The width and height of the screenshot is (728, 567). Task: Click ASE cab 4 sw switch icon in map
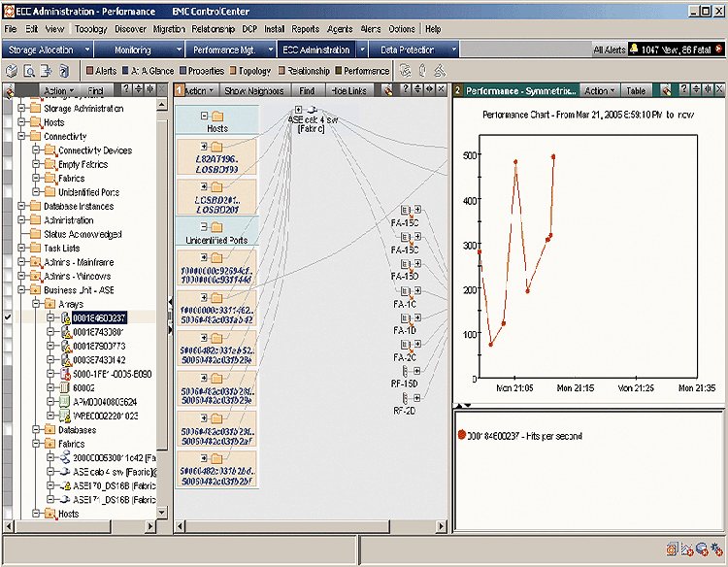click(x=312, y=110)
